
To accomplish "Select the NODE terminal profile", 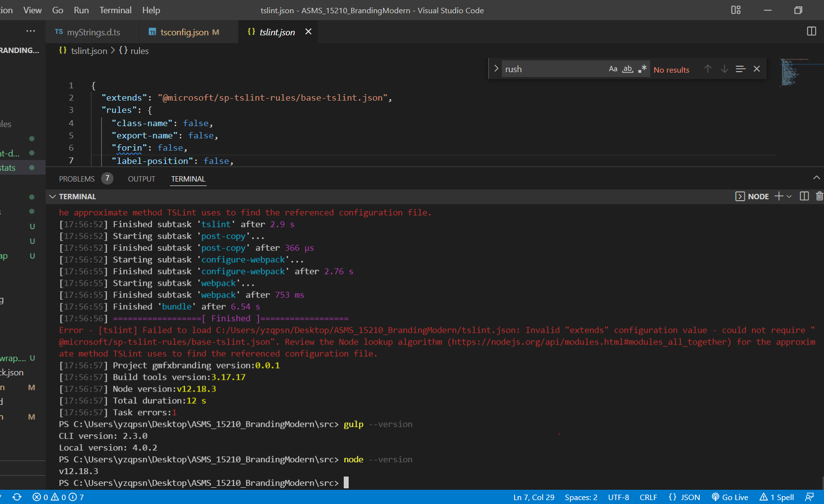I will click(x=752, y=196).
